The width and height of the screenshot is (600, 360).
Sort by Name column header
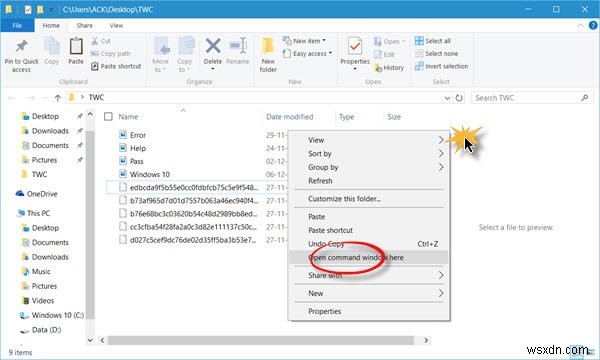coord(128,117)
